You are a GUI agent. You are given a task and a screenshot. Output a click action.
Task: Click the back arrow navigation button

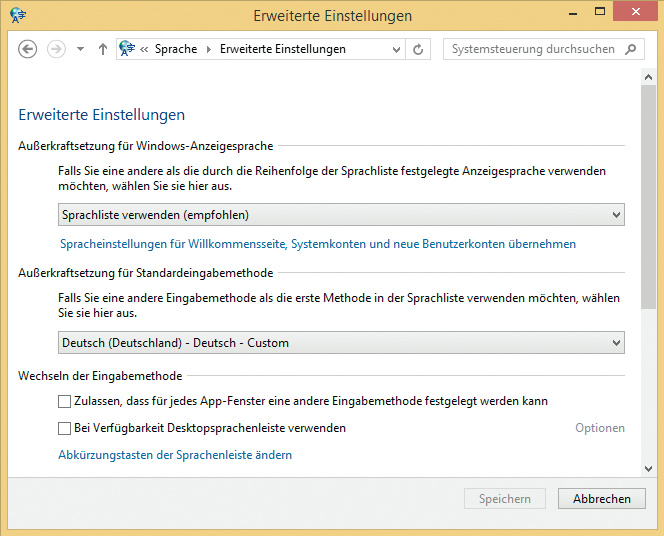click(x=28, y=49)
